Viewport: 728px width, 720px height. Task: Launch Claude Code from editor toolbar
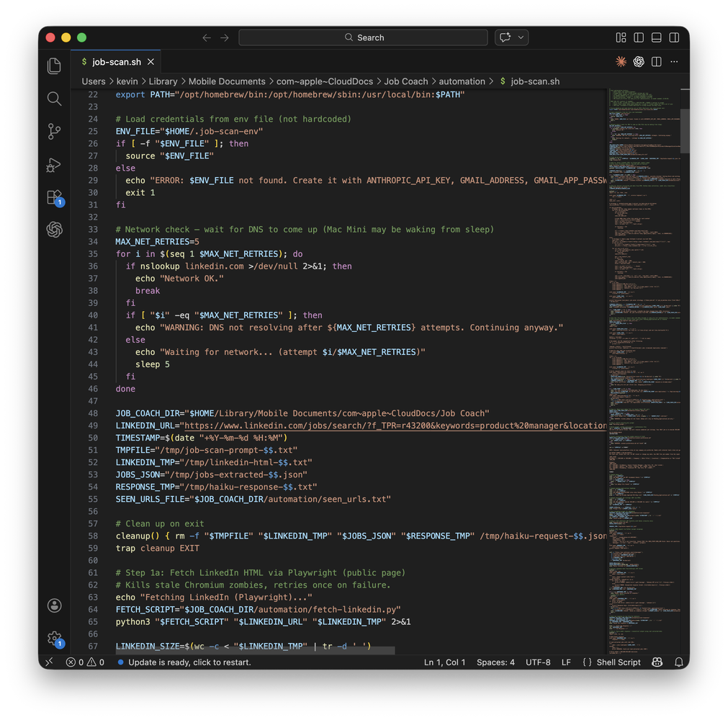[621, 62]
